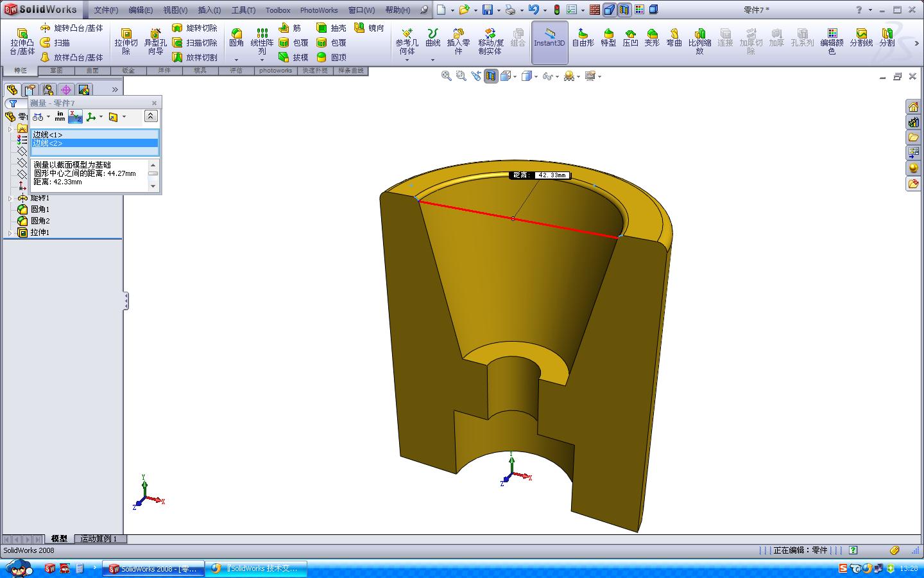Viewport: 924px width, 578px height.
Task: Select the 旋转切除 revolved cut tool
Action: [x=195, y=28]
